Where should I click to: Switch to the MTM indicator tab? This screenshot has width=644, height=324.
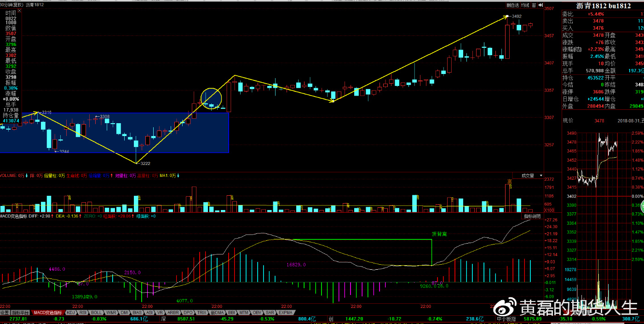[244, 313]
